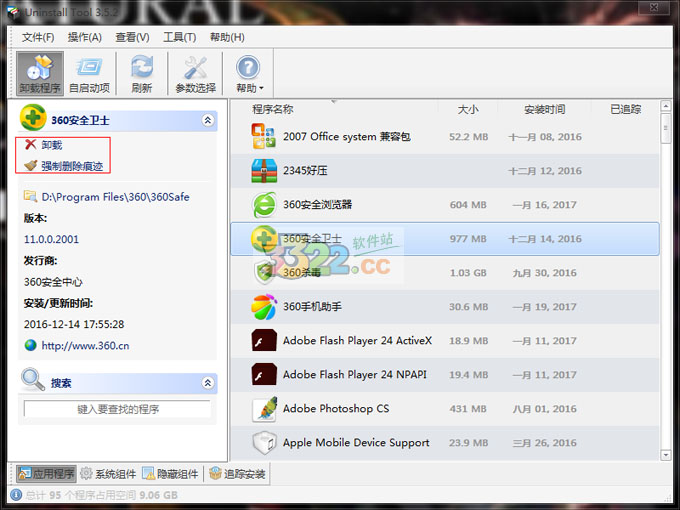680x510 pixels.
Task: Click the 刷新 refresh icon
Action: [x=142, y=68]
